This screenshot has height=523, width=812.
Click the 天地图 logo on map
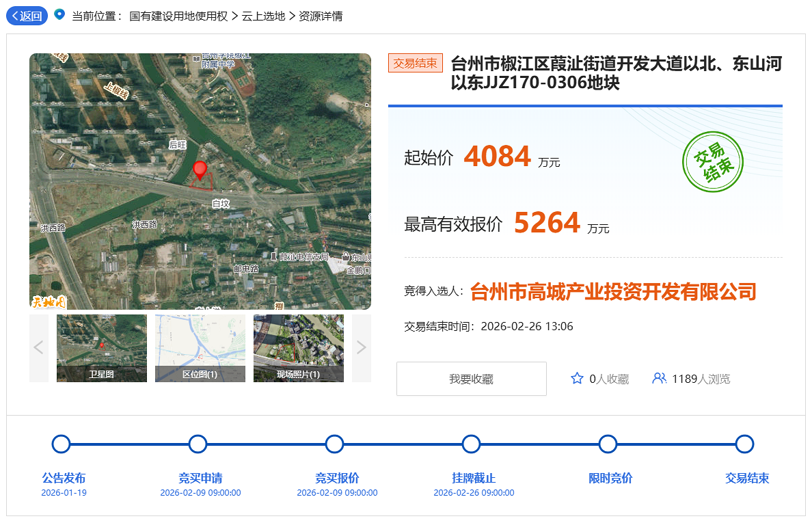click(x=49, y=301)
